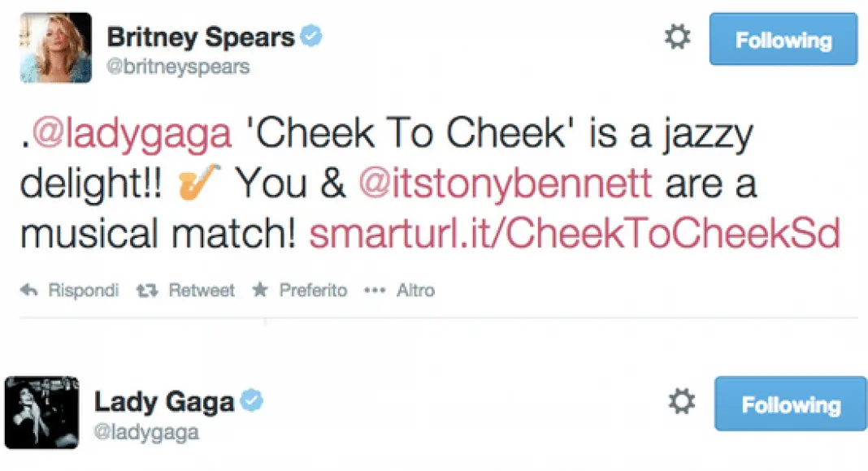Viewport: 868px width, 471px height.
Task: Click the Lady Gaga display name
Action: point(164,401)
